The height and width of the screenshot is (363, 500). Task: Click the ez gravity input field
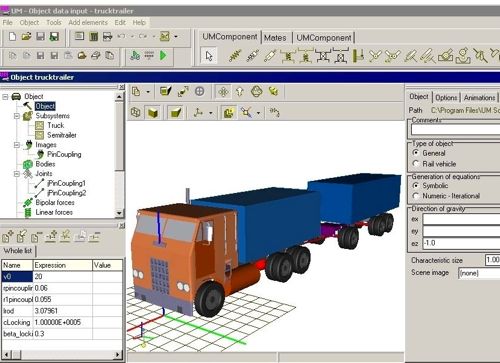461,243
